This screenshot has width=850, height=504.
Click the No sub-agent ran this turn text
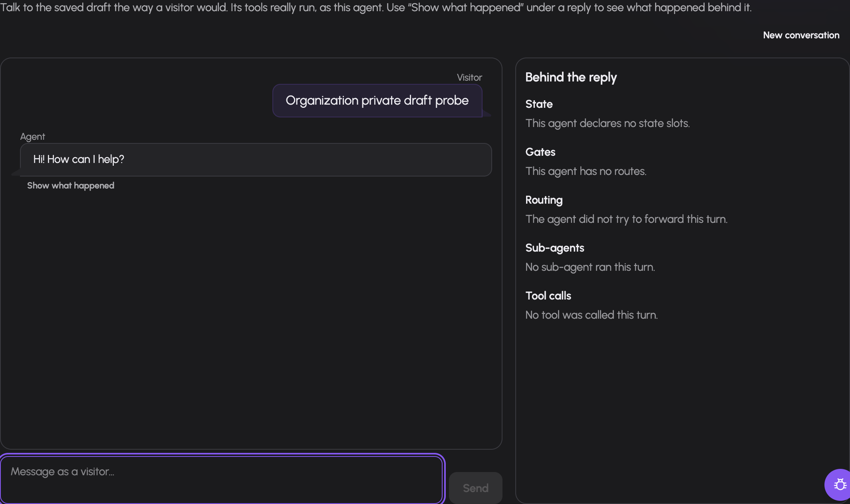tap(590, 267)
